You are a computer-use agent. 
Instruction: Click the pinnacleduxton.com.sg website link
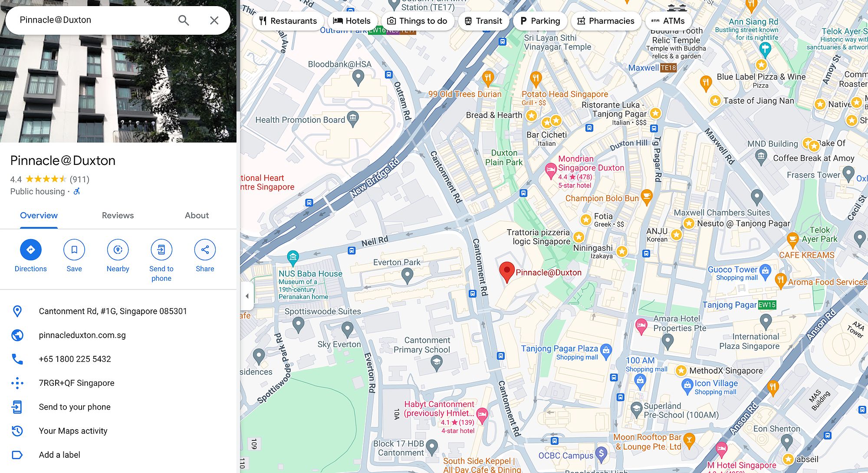pos(82,335)
